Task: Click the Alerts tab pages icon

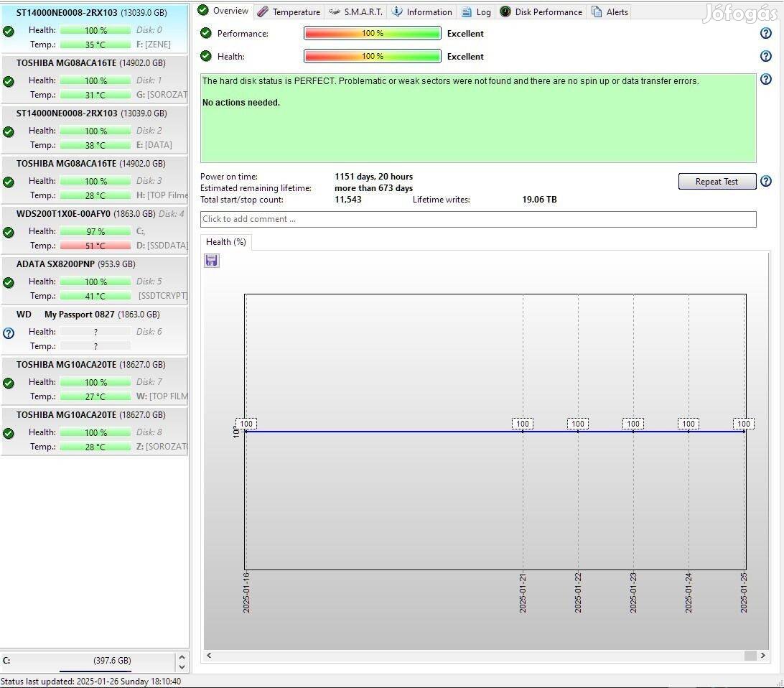Action: click(x=597, y=11)
